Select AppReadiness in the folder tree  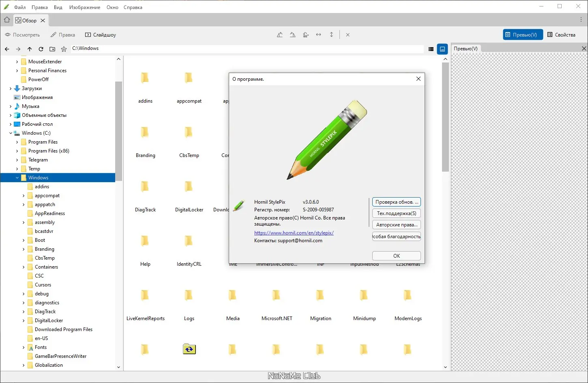pos(50,213)
